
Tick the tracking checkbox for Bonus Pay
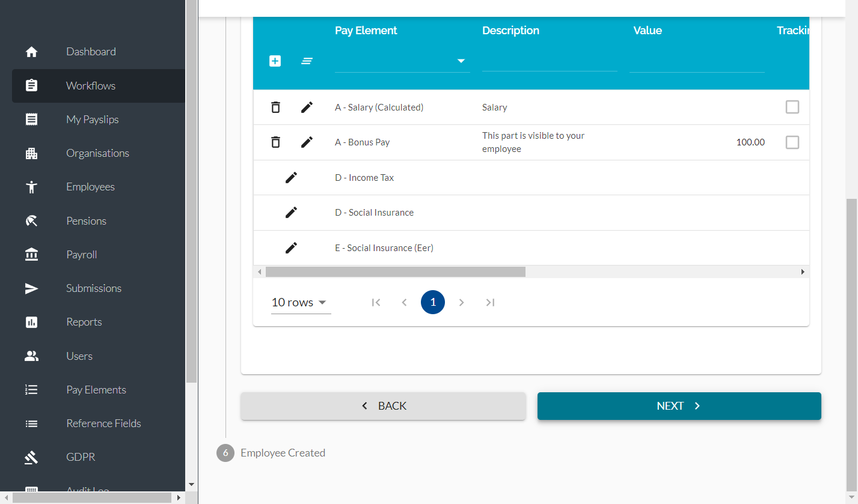pyautogui.click(x=792, y=142)
